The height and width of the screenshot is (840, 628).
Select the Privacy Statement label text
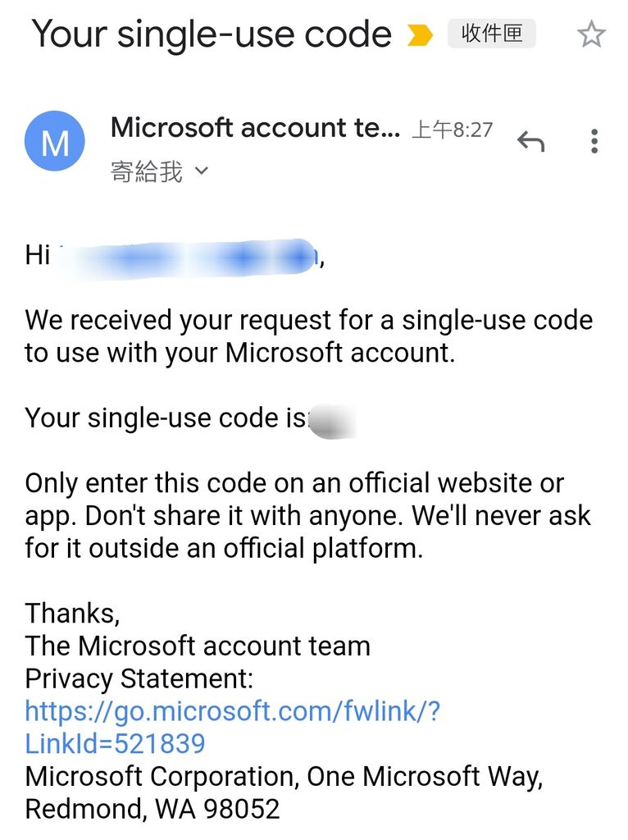pyautogui.click(x=139, y=679)
